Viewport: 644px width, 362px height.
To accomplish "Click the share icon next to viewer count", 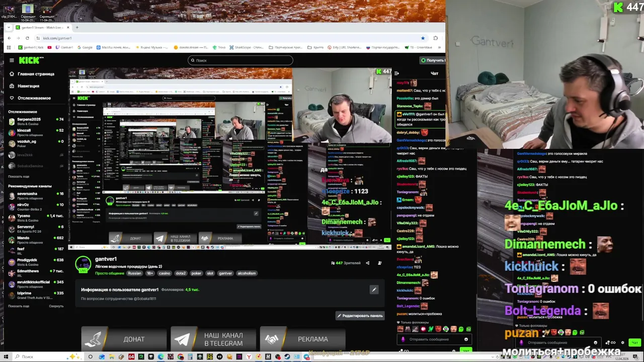I will tap(367, 263).
